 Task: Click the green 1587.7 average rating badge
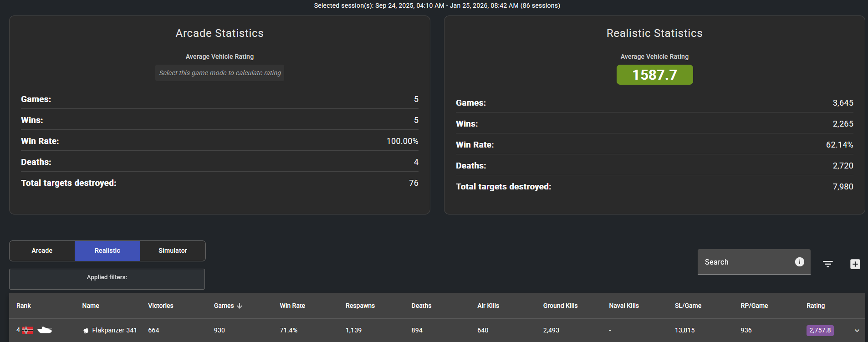[654, 75]
